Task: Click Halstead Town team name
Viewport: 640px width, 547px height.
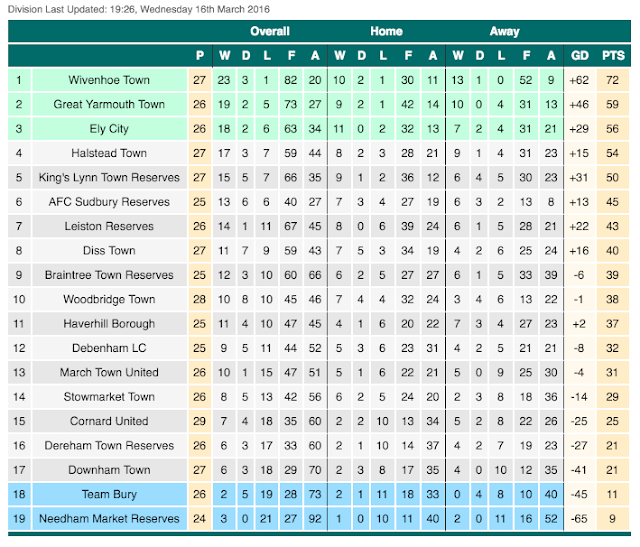Action: [109, 153]
